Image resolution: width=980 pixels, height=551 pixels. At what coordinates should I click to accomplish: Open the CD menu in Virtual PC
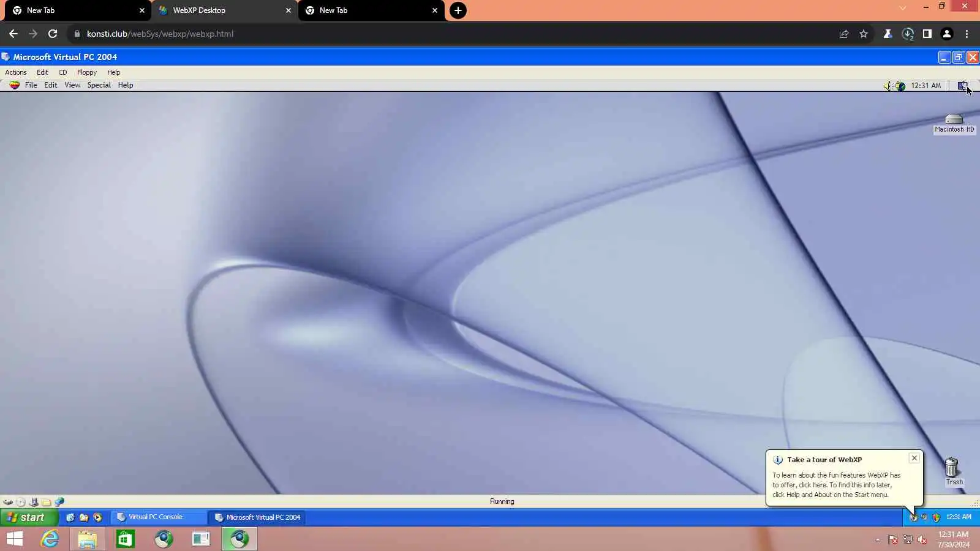pyautogui.click(x=62, y=72)
